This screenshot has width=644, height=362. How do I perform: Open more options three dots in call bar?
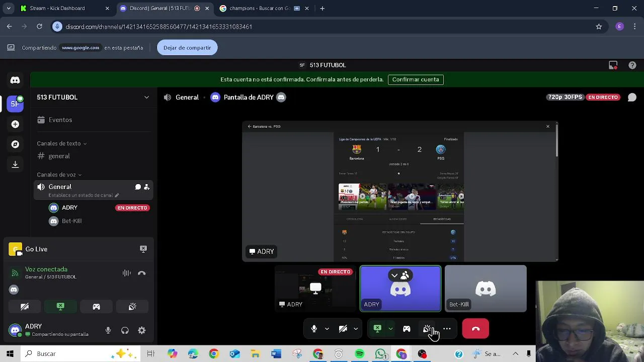pyautogui.click(x=447, y=329)
